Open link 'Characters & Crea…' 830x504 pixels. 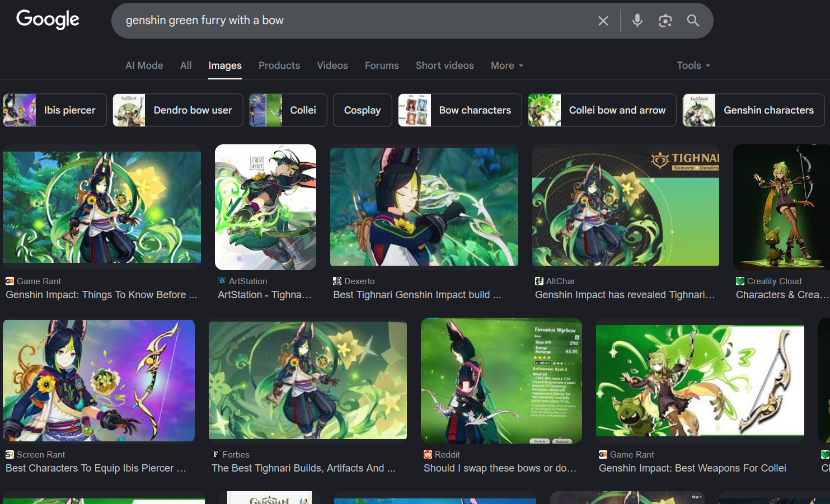point(782,295)
